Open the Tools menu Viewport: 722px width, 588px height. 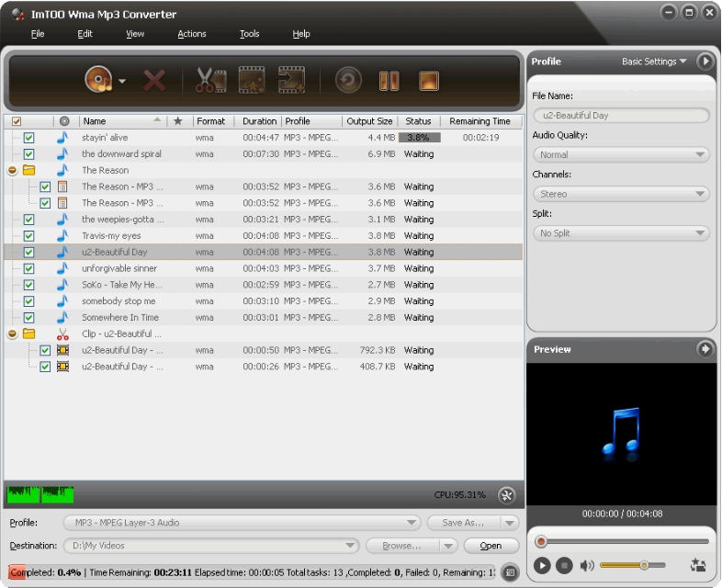[x=249, y=34]
